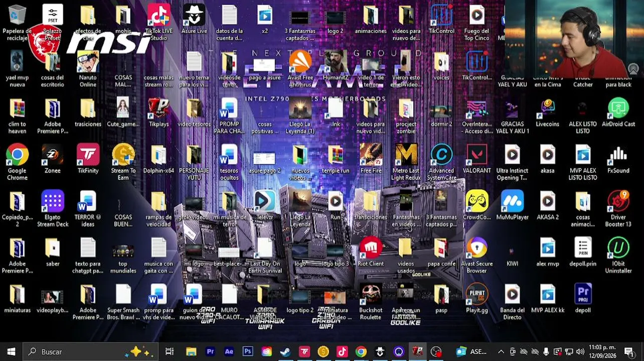Open Task View from the taskbar
Viewport: 644px width, 361px height.
click(170, 351)
